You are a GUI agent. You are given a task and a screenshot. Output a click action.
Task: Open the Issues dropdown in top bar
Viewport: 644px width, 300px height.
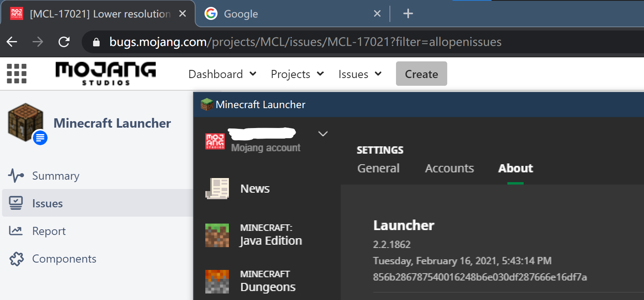click(360, 74)
